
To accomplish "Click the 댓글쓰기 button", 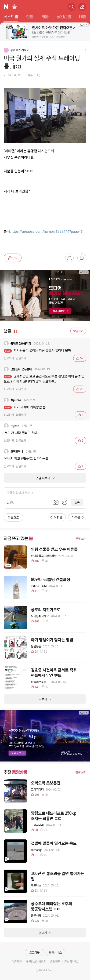I will tap(78, 331).
